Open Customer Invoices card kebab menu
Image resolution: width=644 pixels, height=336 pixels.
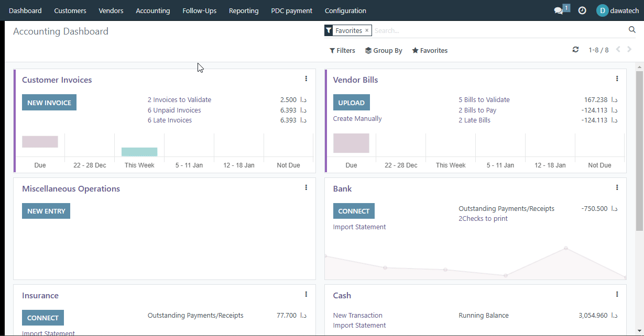(x=306, y=79)
